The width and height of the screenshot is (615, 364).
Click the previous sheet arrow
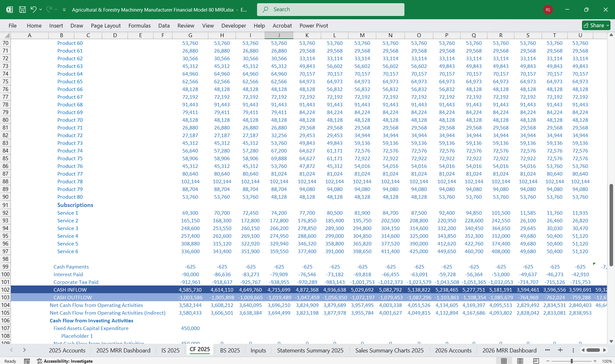click(x=12, y=350)
